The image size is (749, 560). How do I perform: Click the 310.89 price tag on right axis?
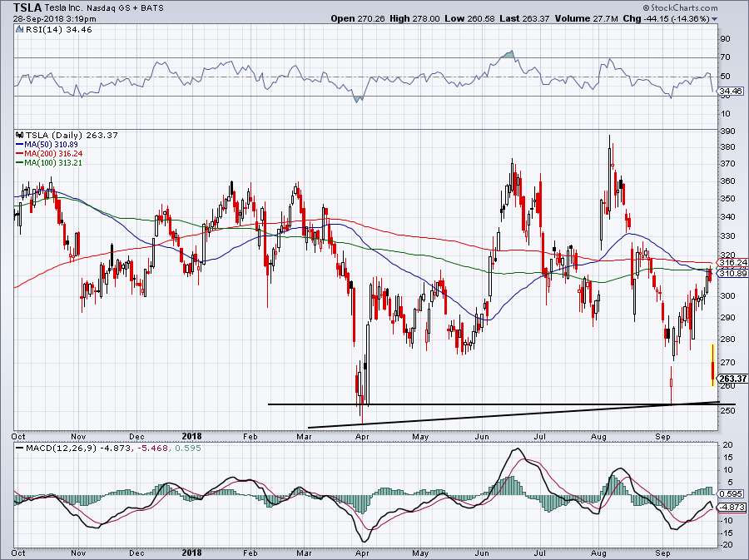click(732, 273)
